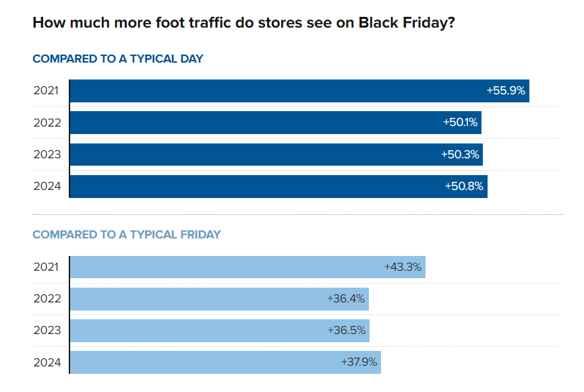
Task: Click the 2022 typical Friday bar
Action: (196, 299)
